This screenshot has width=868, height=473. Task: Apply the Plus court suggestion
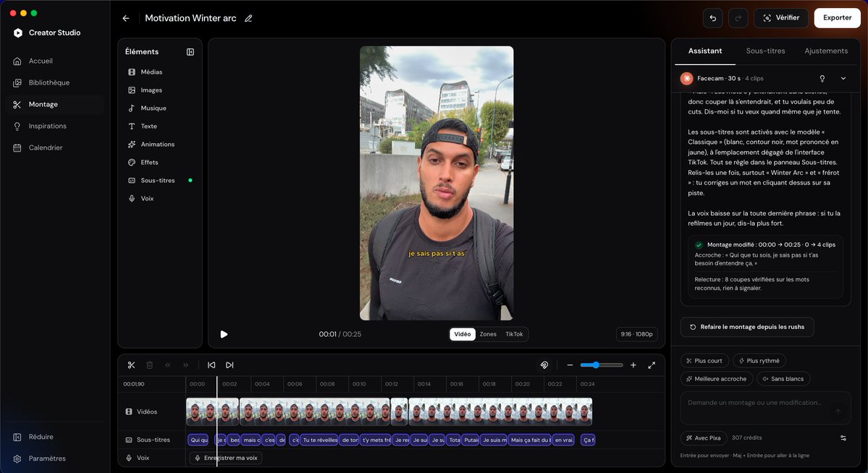[x=704, y=361]
